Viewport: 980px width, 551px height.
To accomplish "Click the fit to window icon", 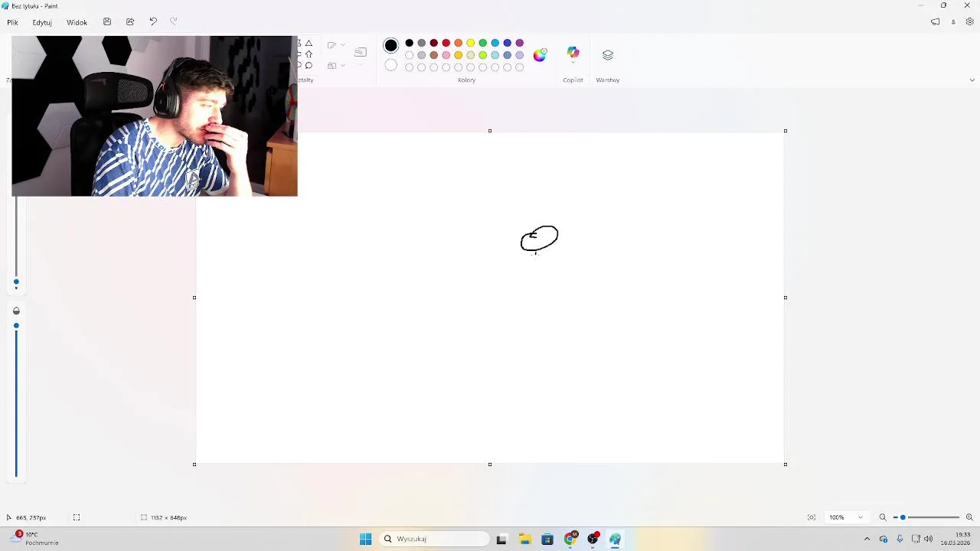I will tap(812, 517).
